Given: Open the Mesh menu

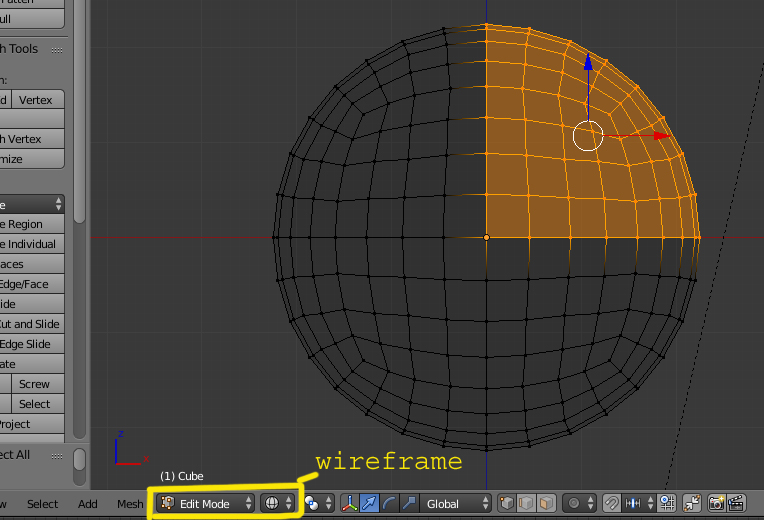Looking at the screenshot, I should (x=130, y=504).
